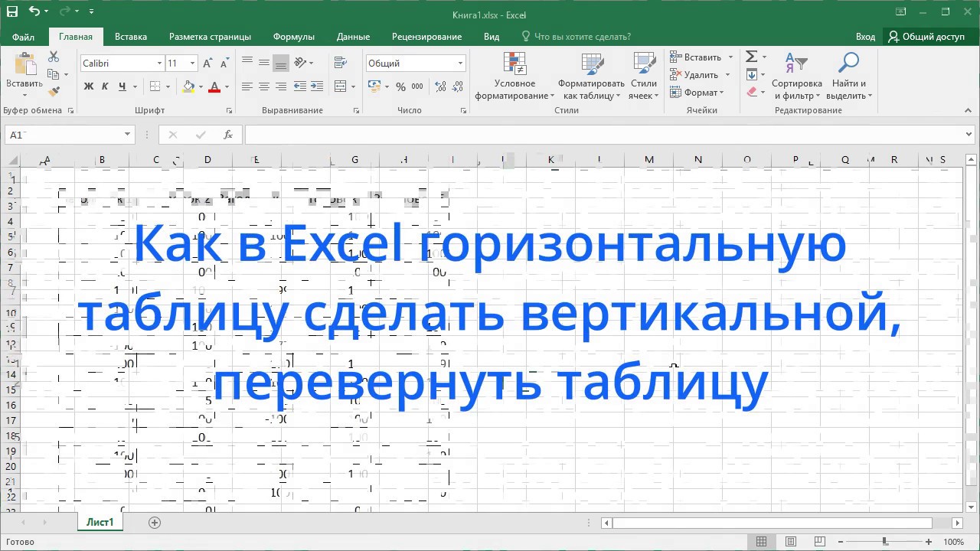This screenshot has height=551, width=980.
Task: Click Decrease Decimal icon
Action: pyautogui.click(x=457, y=86)
